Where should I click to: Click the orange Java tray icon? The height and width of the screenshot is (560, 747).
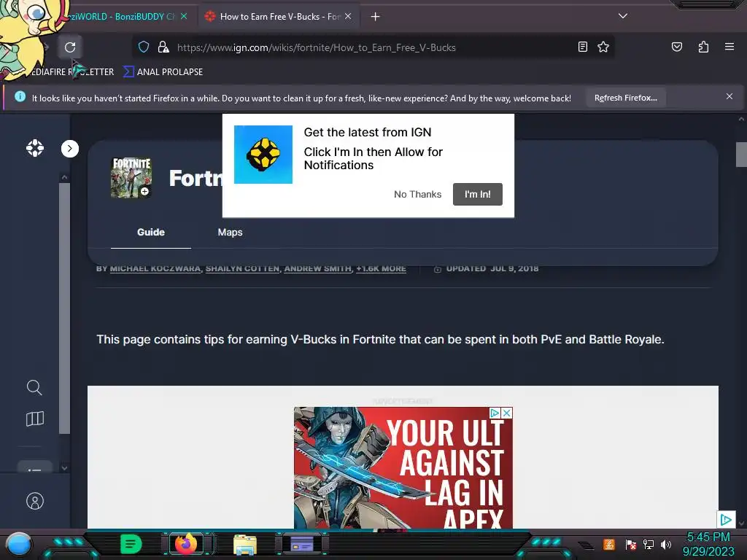coord(609,544)
